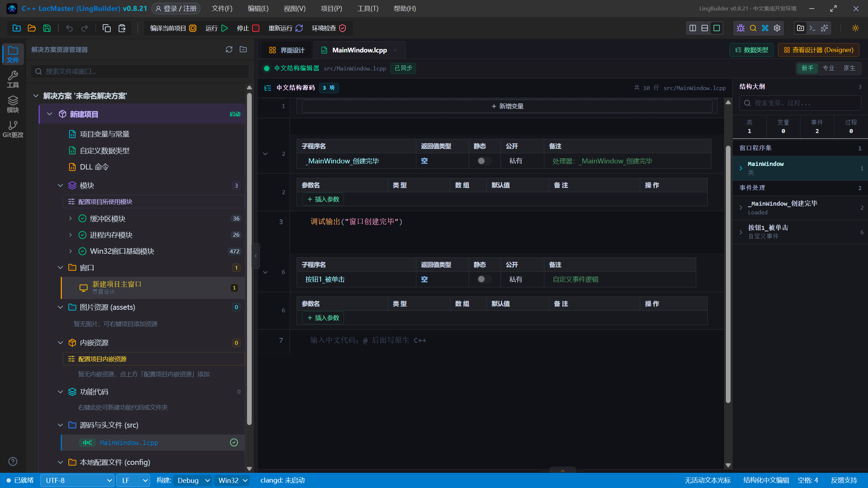Open the Git更改 sidebar icon

[13, 129]
